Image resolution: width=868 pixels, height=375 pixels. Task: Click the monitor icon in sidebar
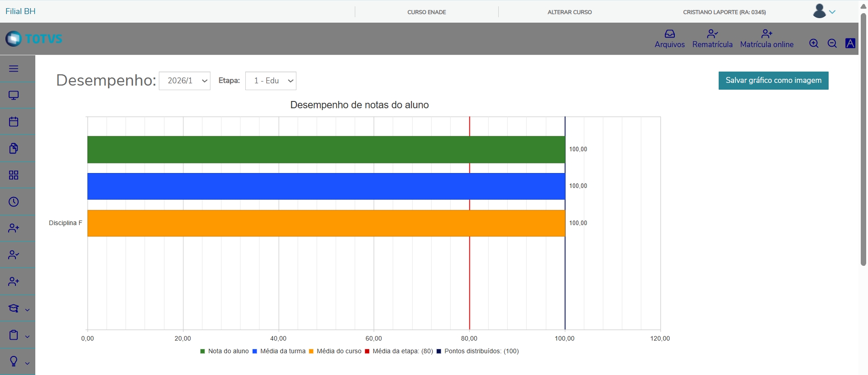pyautogui.click(x=14, y=95)
